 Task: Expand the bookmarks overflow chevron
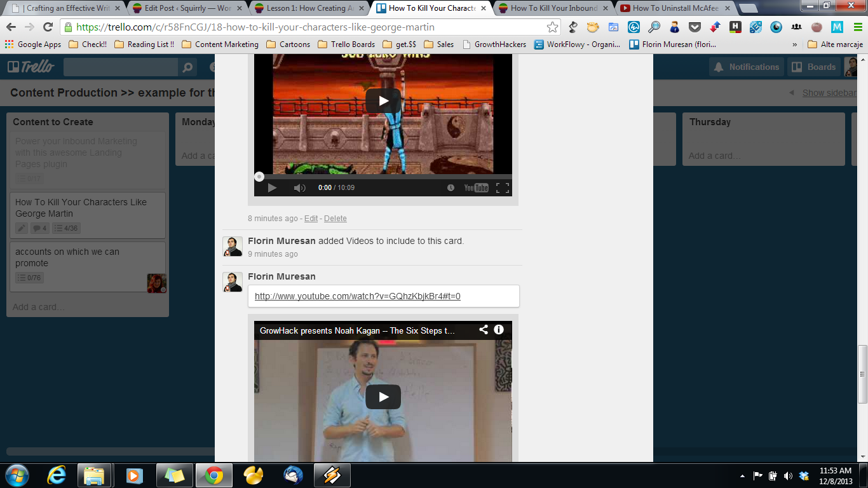click(x=794, y=44)
